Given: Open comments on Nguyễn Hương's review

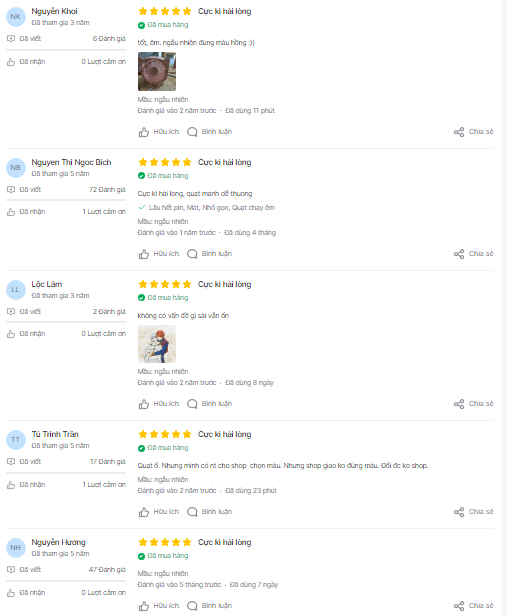Looking at the screenshot, I should pyautogui.click(x=209, y=606).
